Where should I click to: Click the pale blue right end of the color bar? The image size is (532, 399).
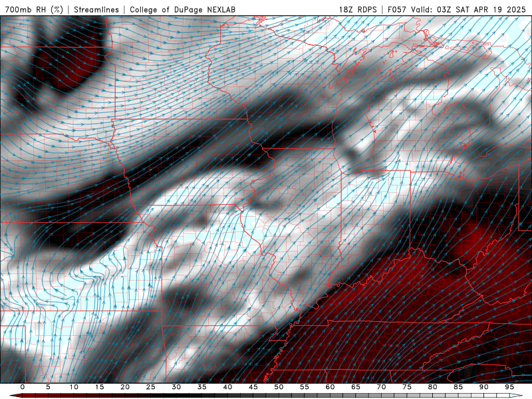coord(516,396)
